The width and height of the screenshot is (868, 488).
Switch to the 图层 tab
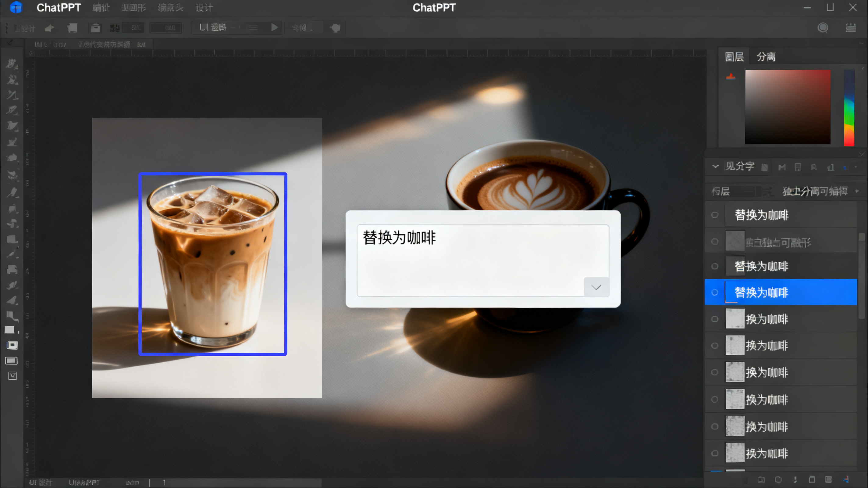click(734, 57)
